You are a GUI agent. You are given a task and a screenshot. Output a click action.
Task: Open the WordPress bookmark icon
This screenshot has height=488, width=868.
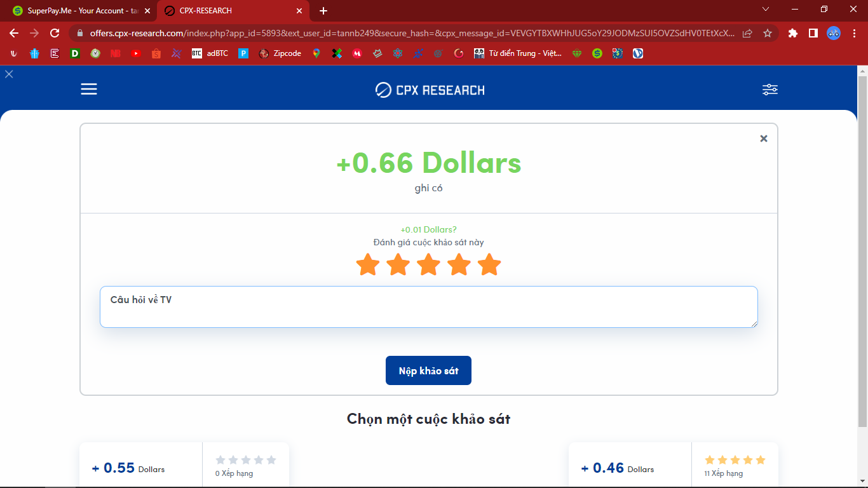pos(638,53)
